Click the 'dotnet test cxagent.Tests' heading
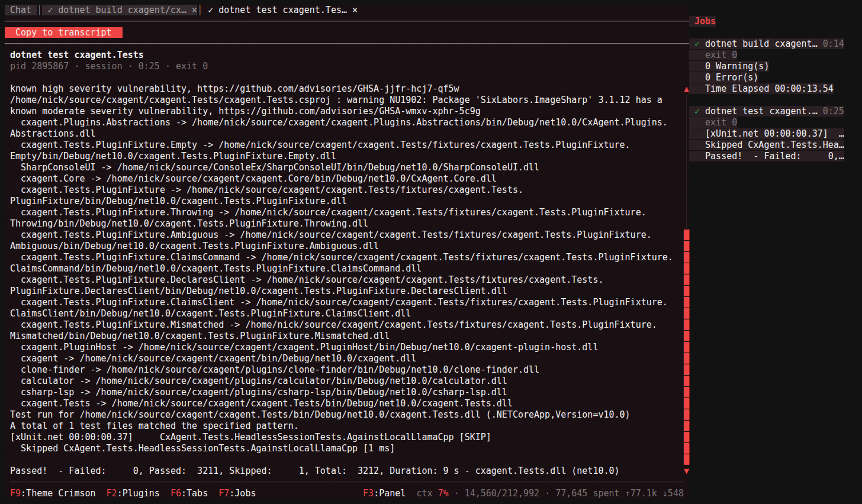Viewport: 862px width, 504px height. [x=77, y=55]
